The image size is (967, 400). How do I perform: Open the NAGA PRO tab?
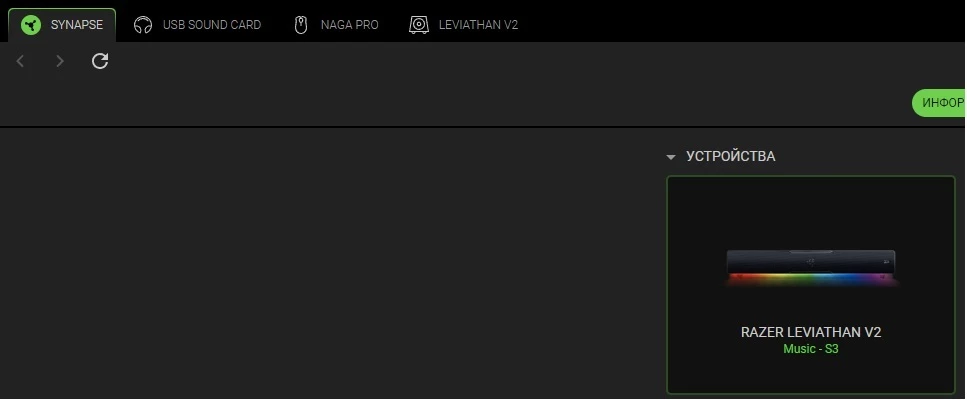(x=336, y=25)
